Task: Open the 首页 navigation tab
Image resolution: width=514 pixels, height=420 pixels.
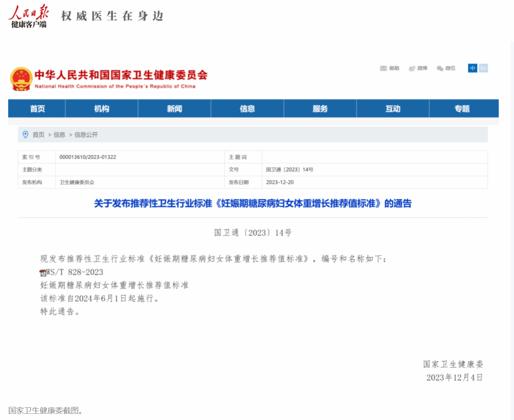Action: (37, 109)
